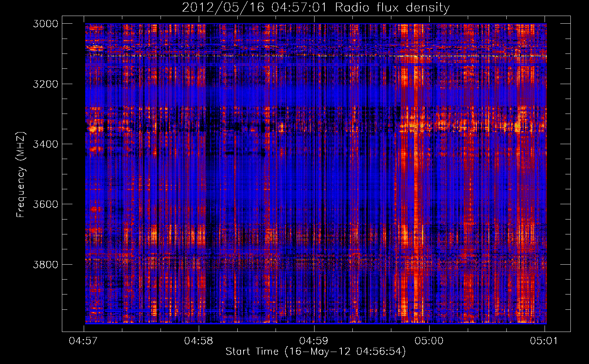Click the 05:01 time tick label
The height and width of the screenshot is (364, 589).
[x=544, y=341]
